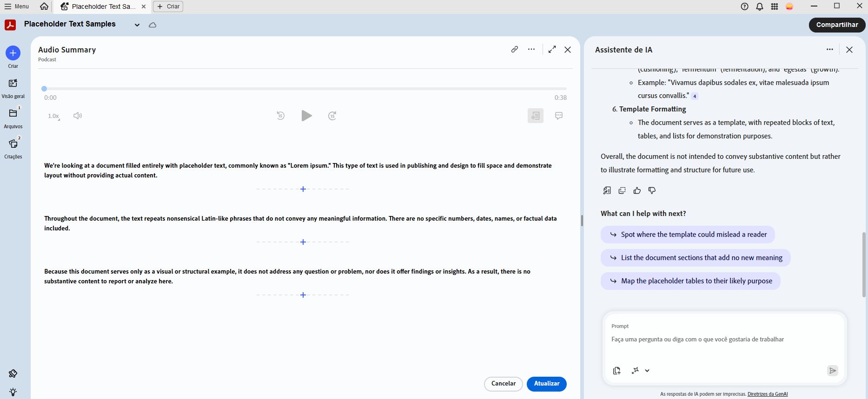Open Visão geral in left sidebar
The height and width of the screenshot is (399, 868).
pos(13,88)
